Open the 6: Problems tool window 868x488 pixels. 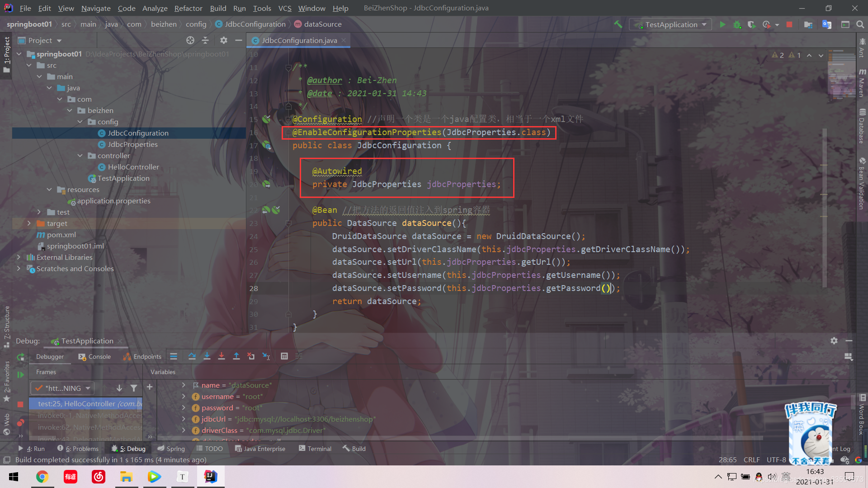[78, 449]
